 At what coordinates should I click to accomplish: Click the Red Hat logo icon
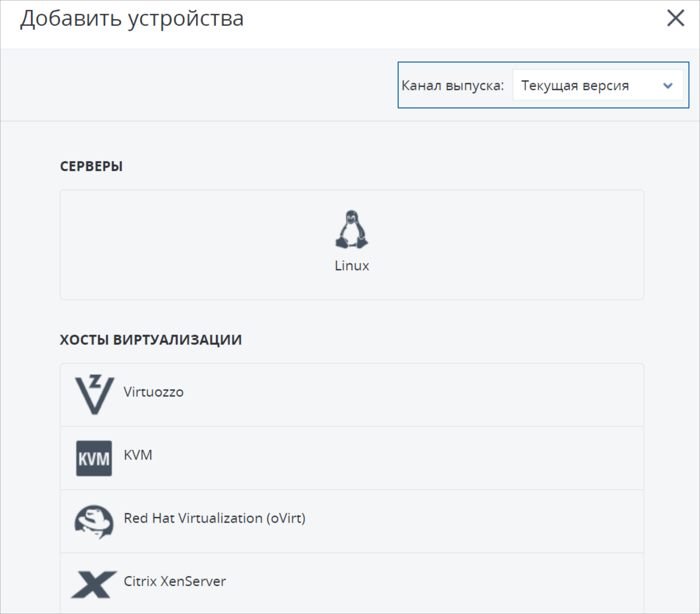(94, 522)
